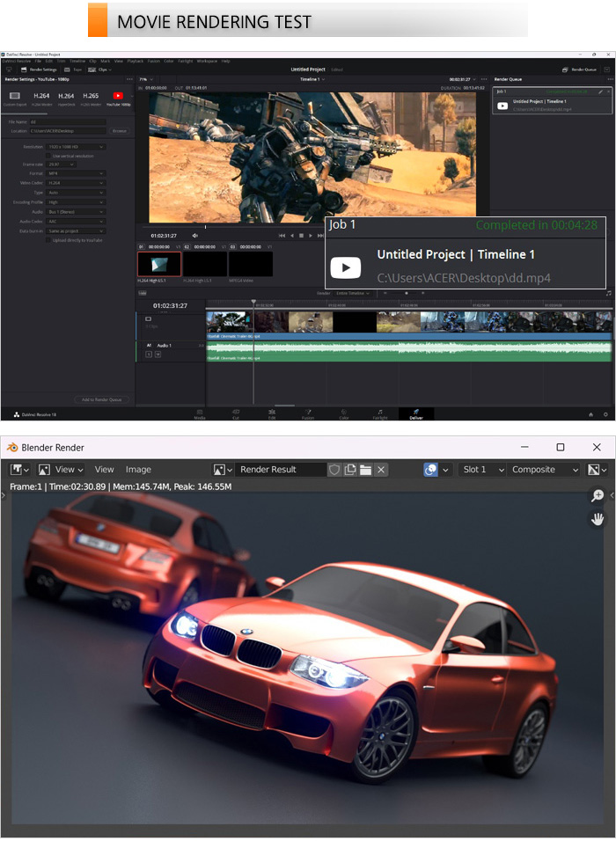Open the Video Codec dropdown
Screen dimensions: 616x841
(x=76, y=184)
